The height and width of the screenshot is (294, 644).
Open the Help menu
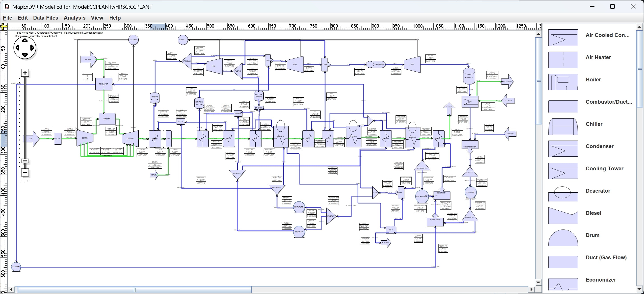tap(115, 18)
